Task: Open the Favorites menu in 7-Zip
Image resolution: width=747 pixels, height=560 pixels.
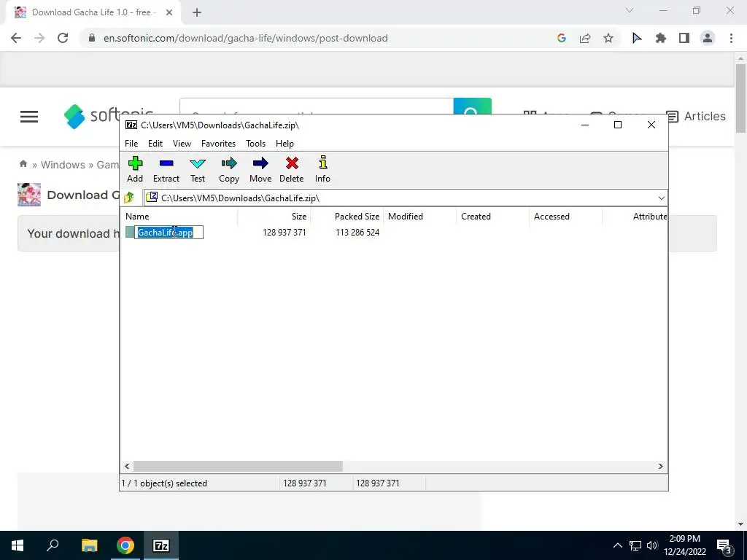Action: pos(218,144)
